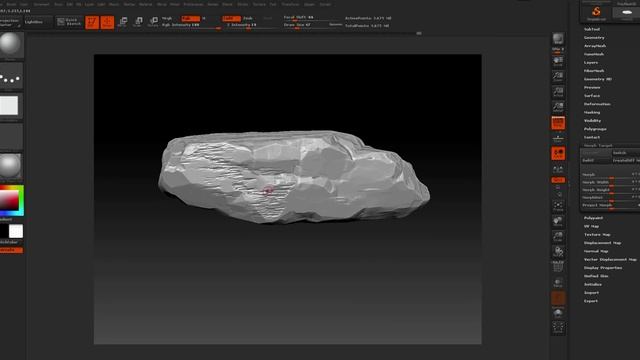Toggle PolyF polyframe display
This screenshot has height=360, width=640.
coord(558,267)
